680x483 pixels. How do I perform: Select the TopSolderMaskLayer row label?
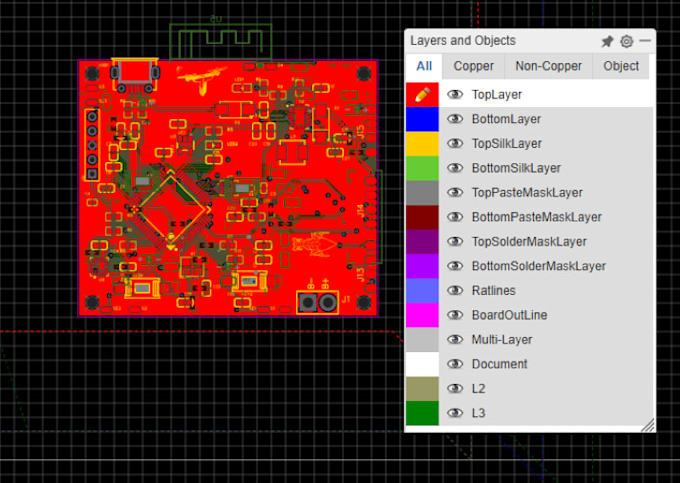(x=529, y=242)
